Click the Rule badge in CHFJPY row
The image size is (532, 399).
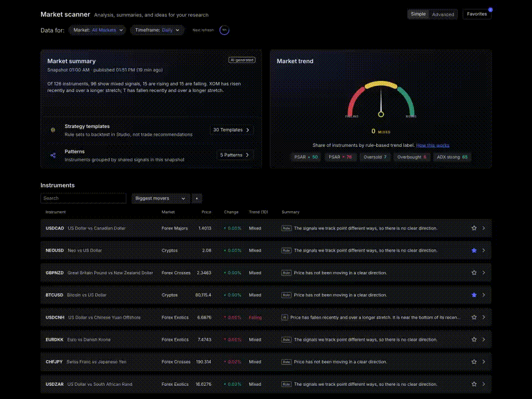[x=287, y=362]
